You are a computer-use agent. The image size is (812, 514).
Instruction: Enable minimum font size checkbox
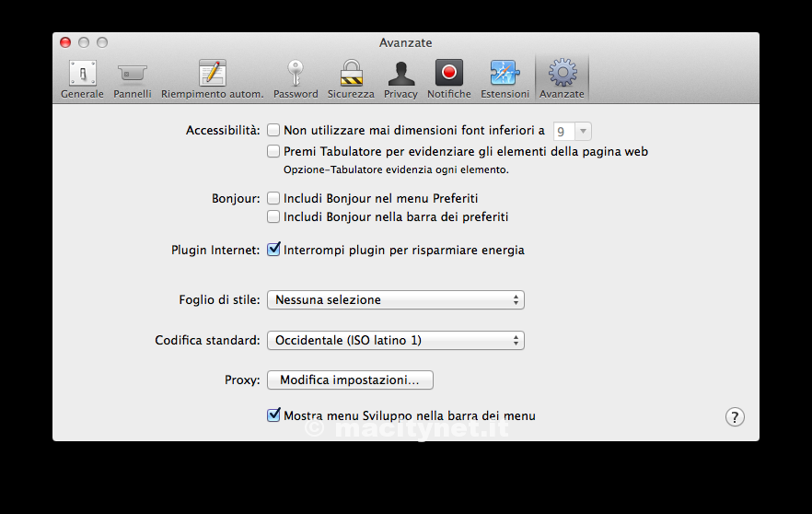click(x=273, y=130)
